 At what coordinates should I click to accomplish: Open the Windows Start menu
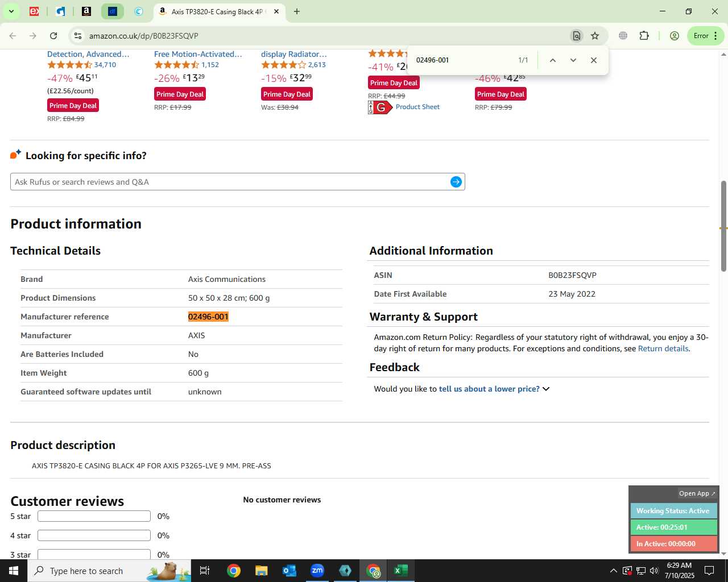coord(14,571)
